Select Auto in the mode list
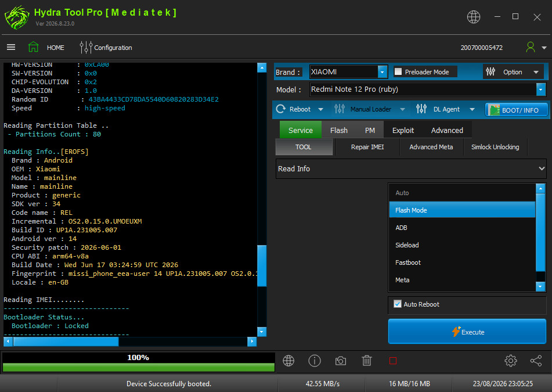552x392 pixels. (462, 193)
